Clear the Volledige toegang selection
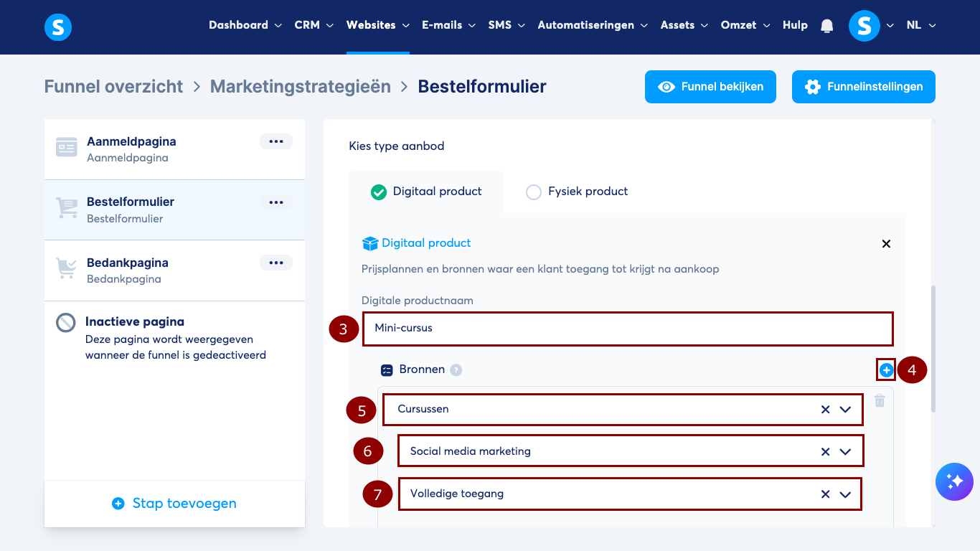980x551 pixels. click(825, 494)
